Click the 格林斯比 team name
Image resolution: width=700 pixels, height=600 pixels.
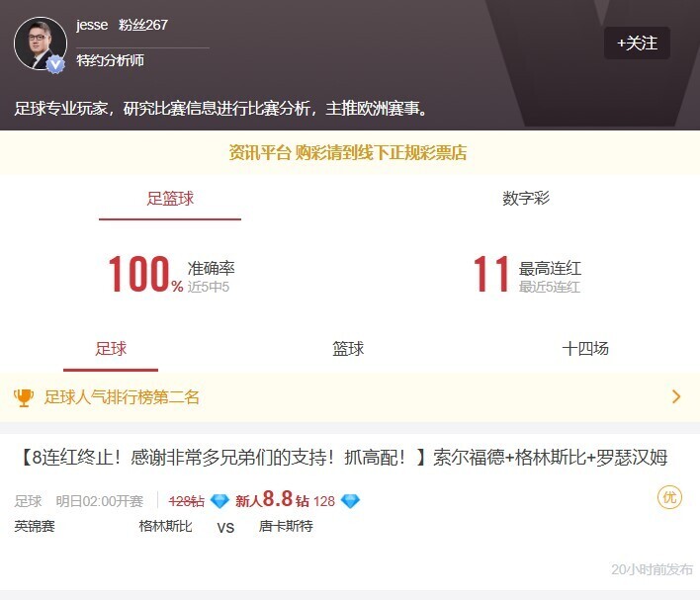coord(165,526)
